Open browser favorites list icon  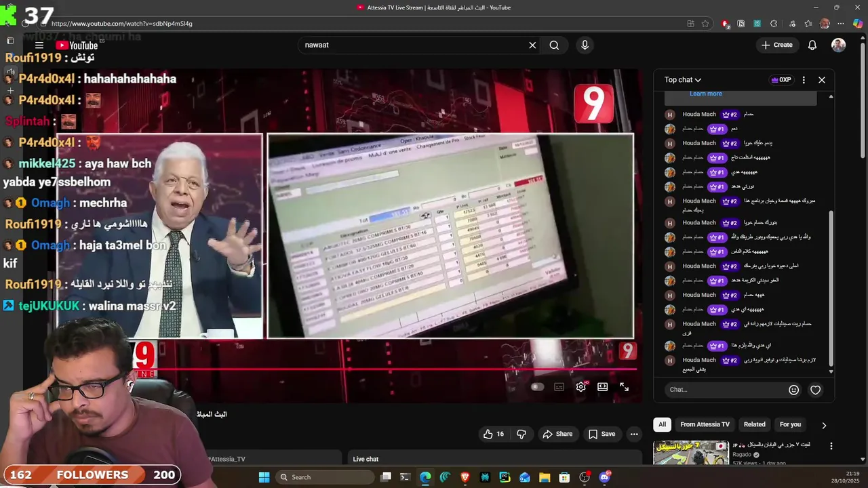[x=808, y=23]
